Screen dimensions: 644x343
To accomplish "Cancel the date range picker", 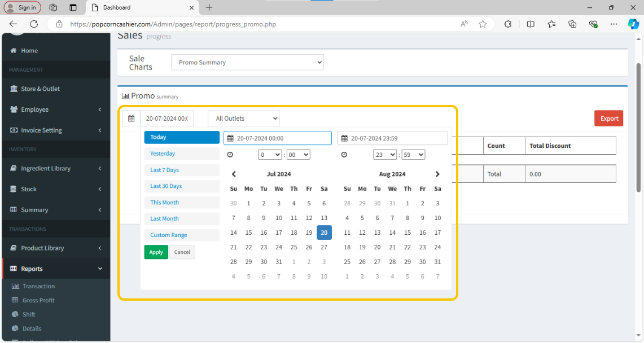I will point(182,252).
